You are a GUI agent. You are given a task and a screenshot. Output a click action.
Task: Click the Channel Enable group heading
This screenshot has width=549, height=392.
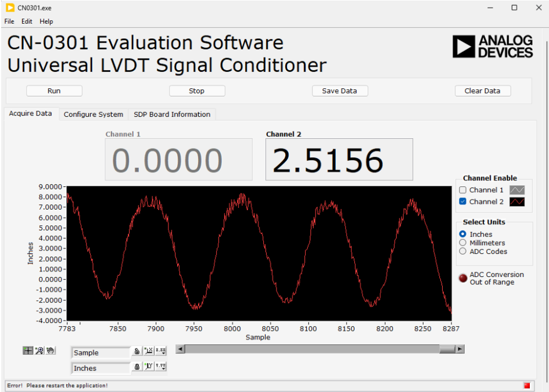(490, 178)
